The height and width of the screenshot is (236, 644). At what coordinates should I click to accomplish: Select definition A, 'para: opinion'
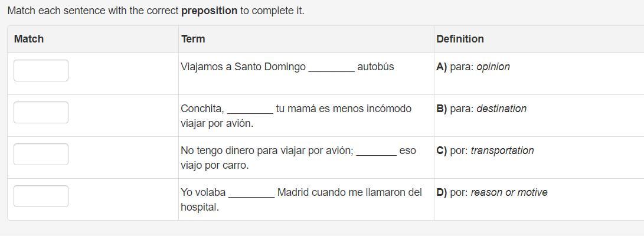(473, 67)
